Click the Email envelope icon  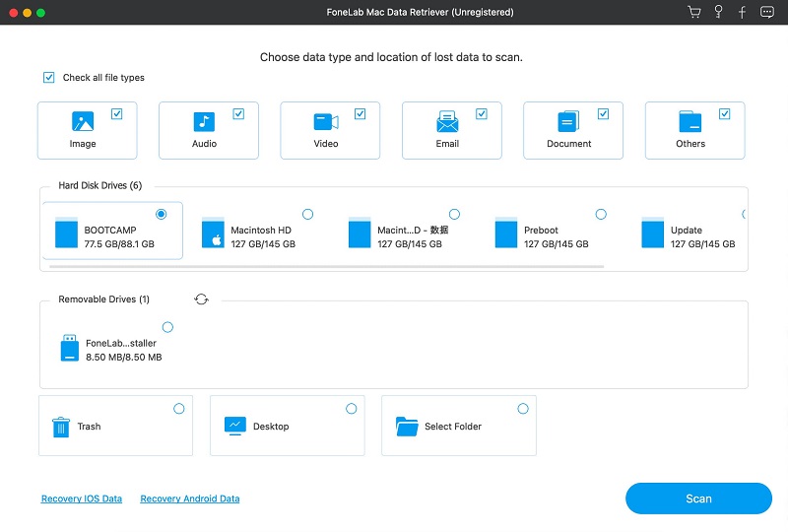(447, 122)
